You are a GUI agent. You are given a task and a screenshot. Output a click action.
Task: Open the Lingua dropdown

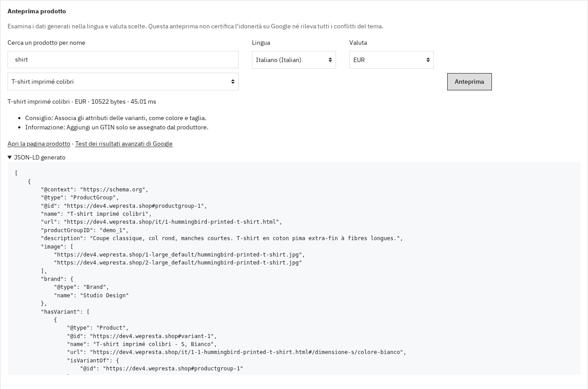(x=294, y=60)
